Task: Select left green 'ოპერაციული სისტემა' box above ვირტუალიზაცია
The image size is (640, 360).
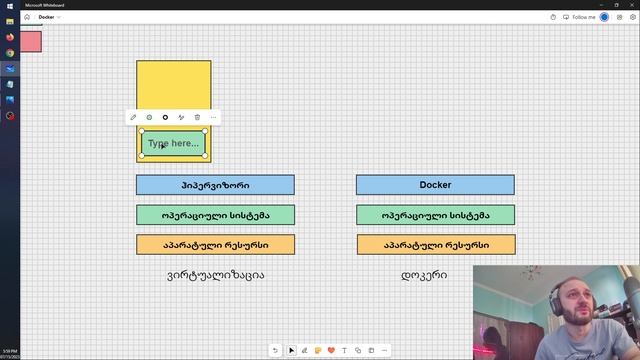Action: coord(216,215)
